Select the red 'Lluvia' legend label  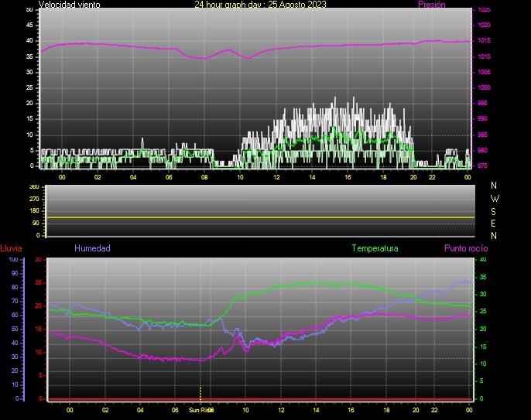11,248
